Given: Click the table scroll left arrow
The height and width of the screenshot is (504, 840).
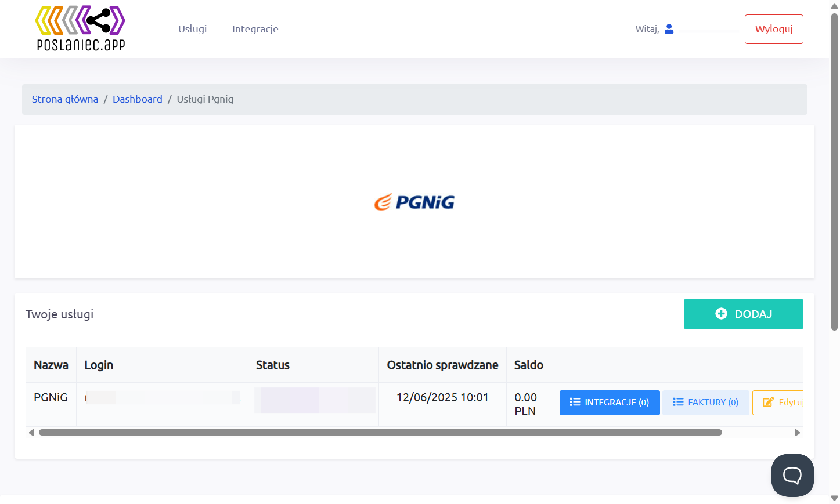Looking at the screenshot, I should [31, 433].
